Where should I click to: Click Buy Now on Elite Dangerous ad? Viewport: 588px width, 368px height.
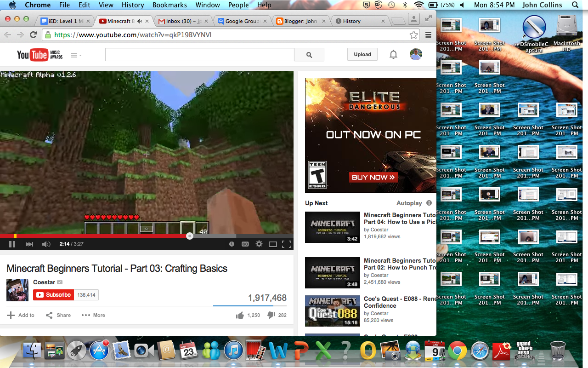[373, 177]
